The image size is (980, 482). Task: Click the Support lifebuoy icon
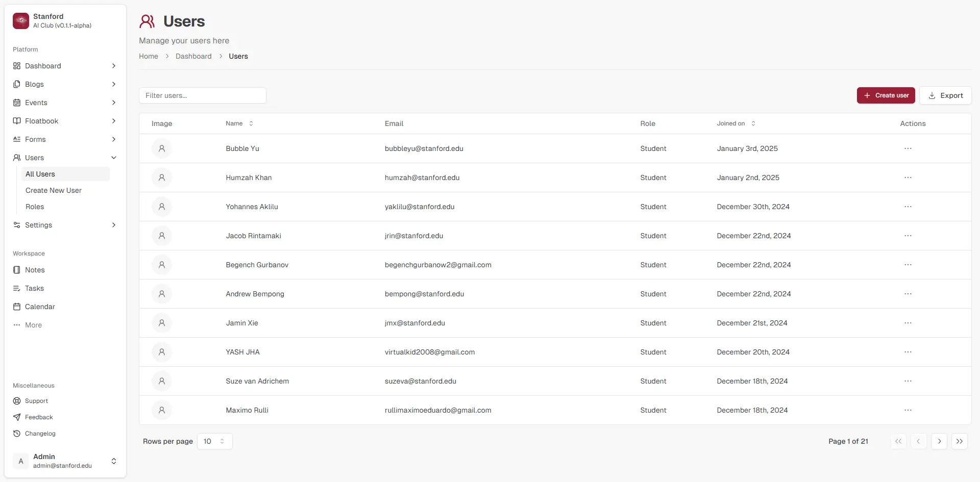point(17,401)
